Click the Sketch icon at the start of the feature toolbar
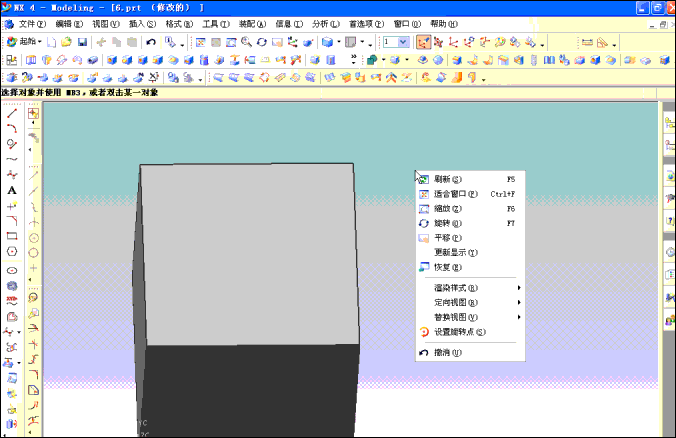This screenshot has width=676, height=438. tap(11, 60)
